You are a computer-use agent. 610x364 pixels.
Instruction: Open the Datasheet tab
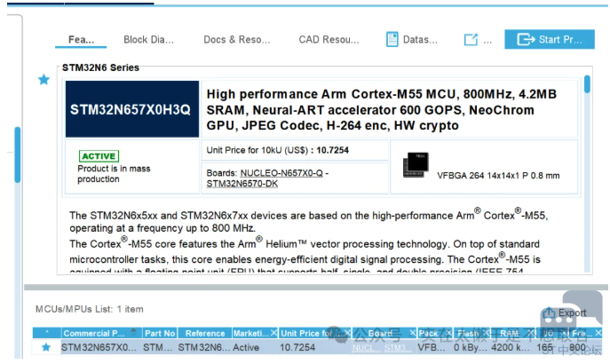point(412,40)
